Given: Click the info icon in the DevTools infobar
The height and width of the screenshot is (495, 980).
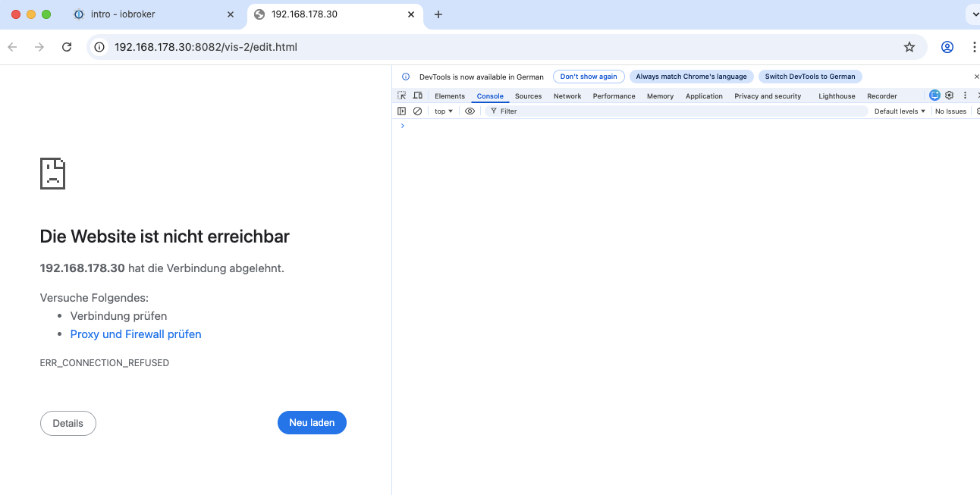Looking at the screenshot, I should [x=406, y=77].
